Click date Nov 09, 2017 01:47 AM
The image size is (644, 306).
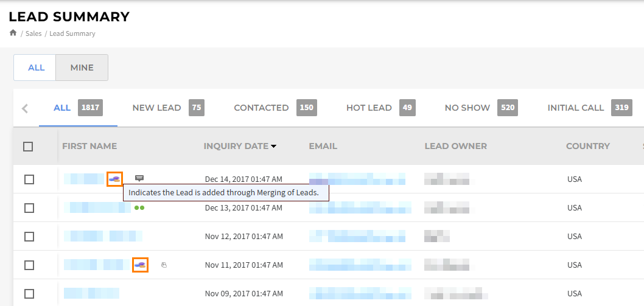click(x=243, y=294)
